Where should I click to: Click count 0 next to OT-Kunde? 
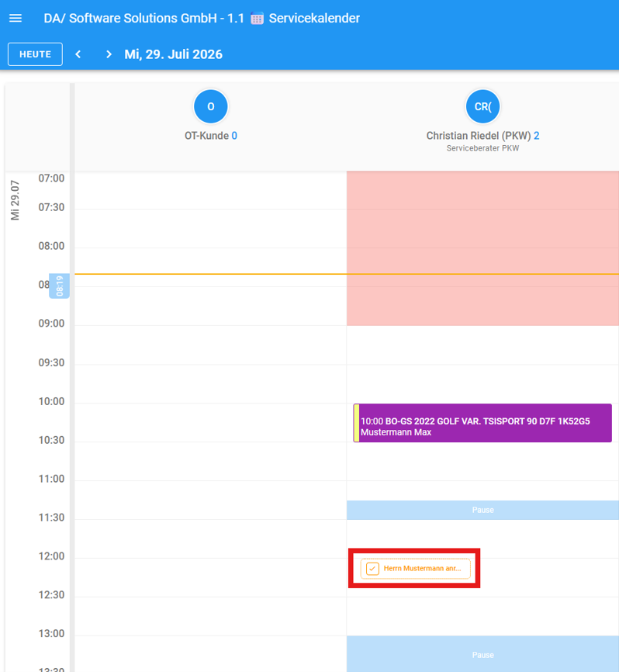click(234, 136)
